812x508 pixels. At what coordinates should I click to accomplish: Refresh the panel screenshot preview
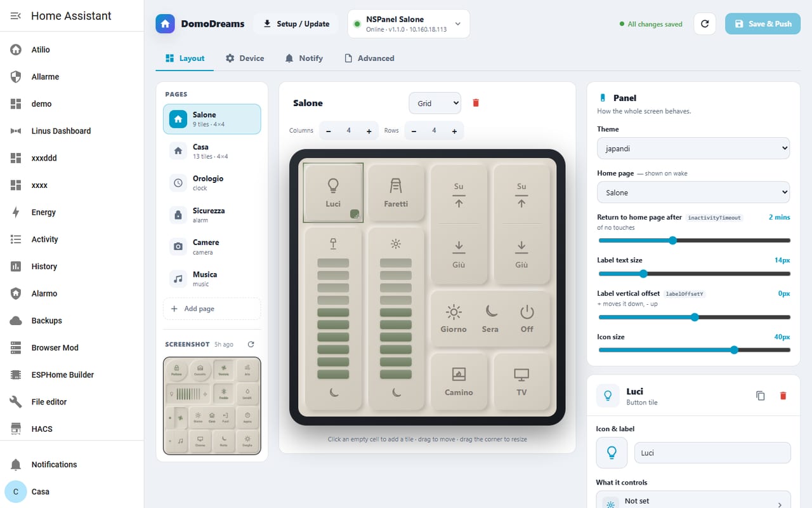pyautogui.click(x=251, y=344)
